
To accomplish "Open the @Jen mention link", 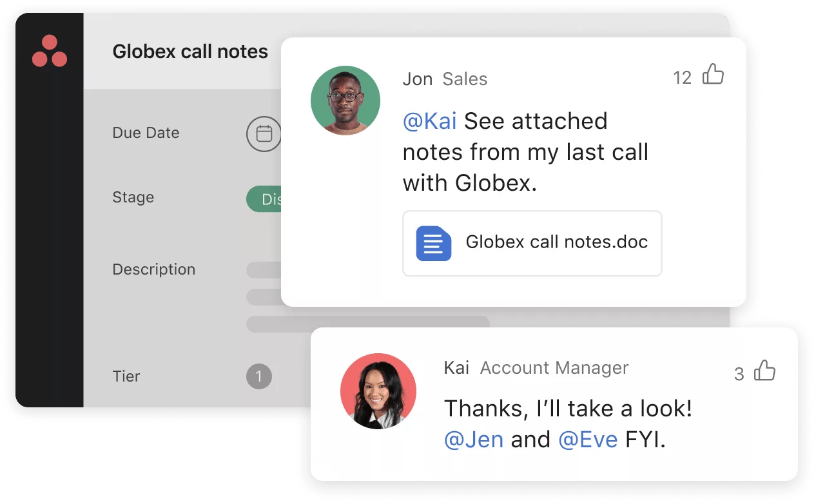I will (475, 439).
